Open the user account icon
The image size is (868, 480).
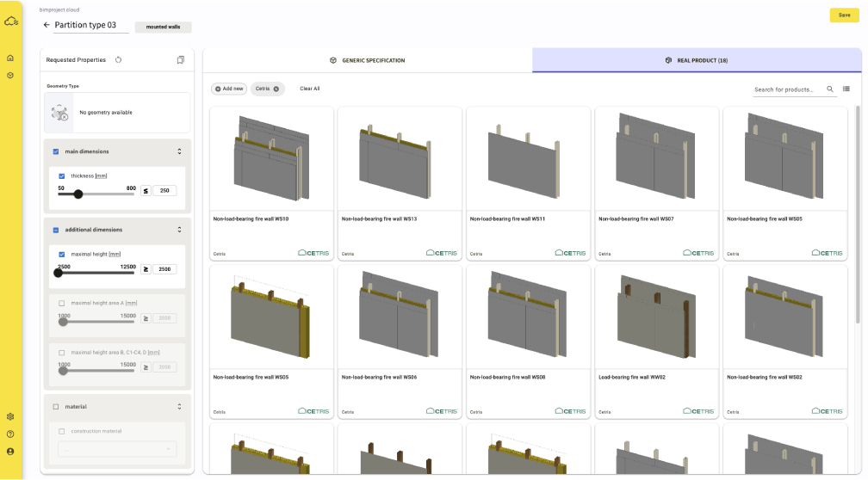[10, 452]
